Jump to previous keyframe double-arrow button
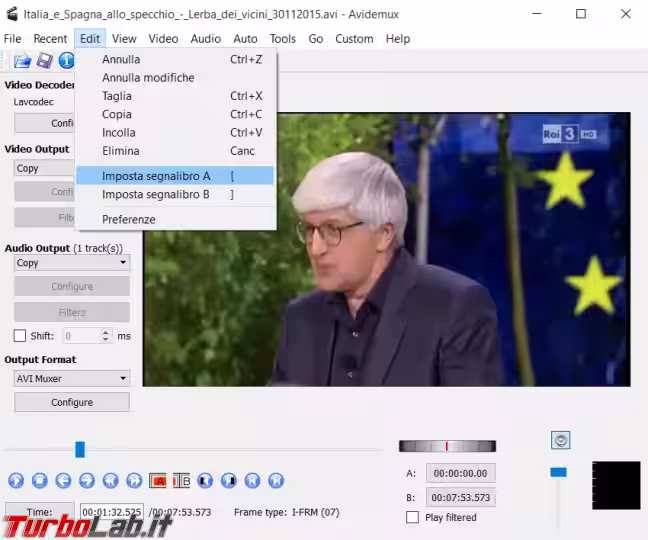The image size is (648, 540). [110, 481]
